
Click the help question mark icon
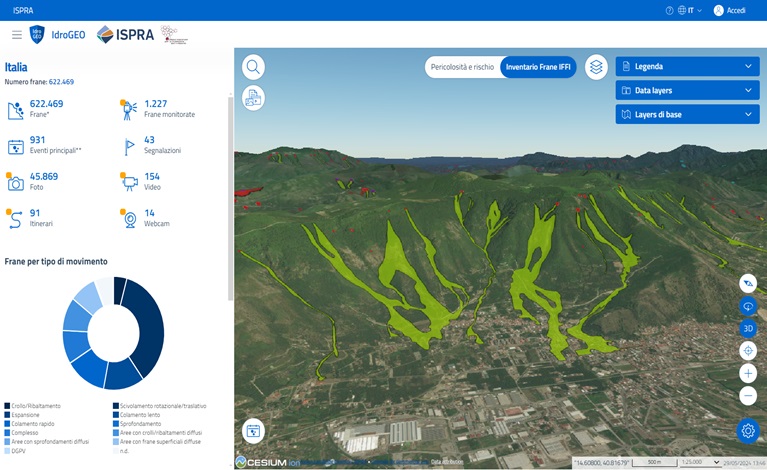click(x=669, y=10)
